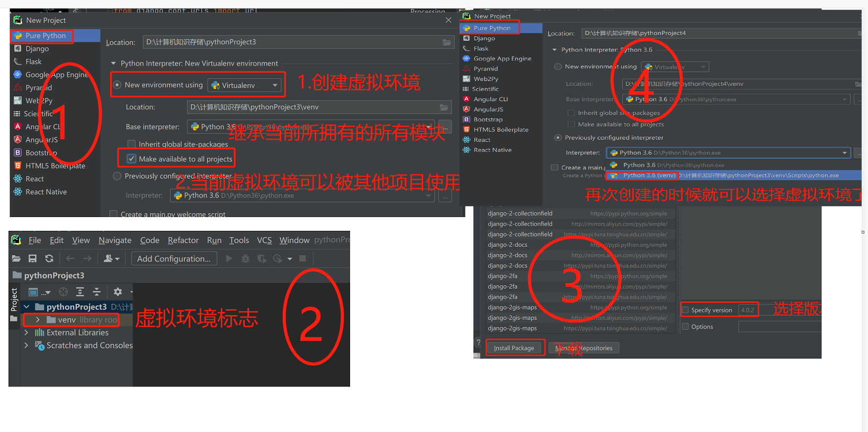Screen dimensions: 868x432
Task: Open the Project panel settings gear
Action: [x=118, y=292]
